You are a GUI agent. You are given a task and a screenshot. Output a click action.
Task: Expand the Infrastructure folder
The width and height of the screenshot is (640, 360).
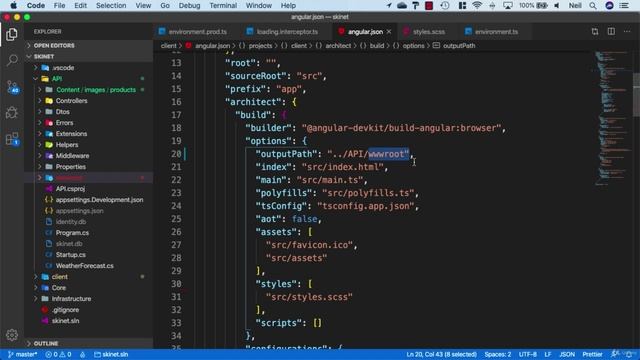click(89, 298)
